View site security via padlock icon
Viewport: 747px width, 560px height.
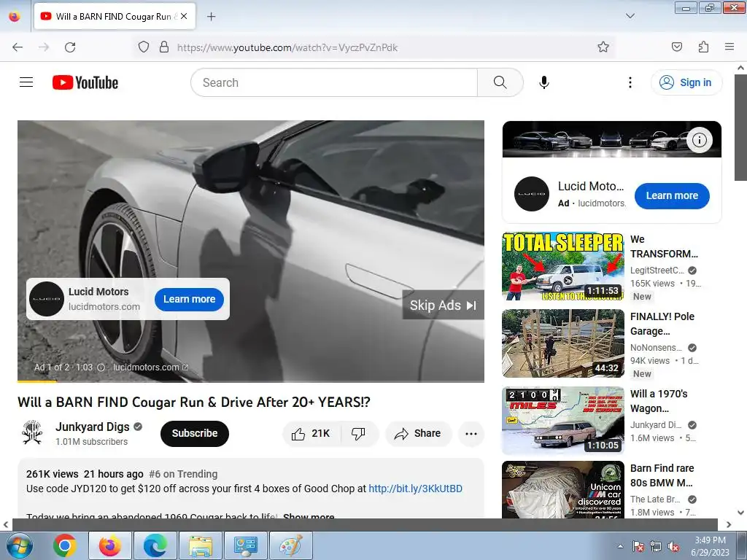click(164, 47)
